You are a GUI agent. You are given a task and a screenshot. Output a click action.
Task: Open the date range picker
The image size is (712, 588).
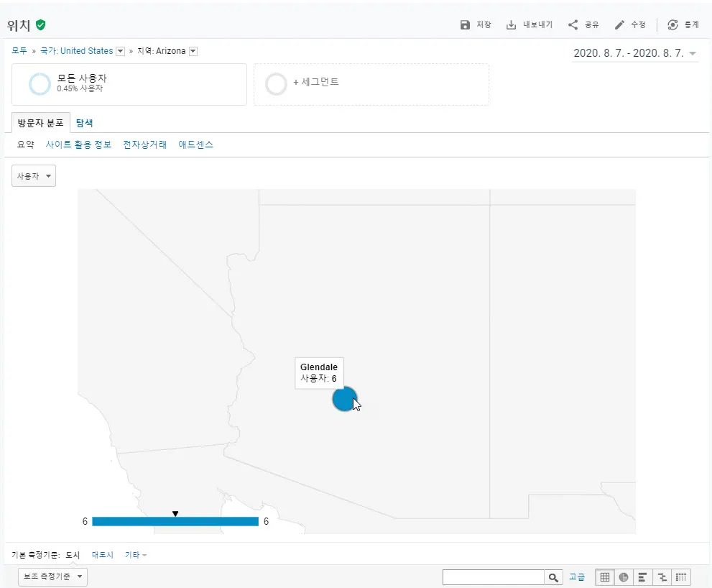click(635, 54)
